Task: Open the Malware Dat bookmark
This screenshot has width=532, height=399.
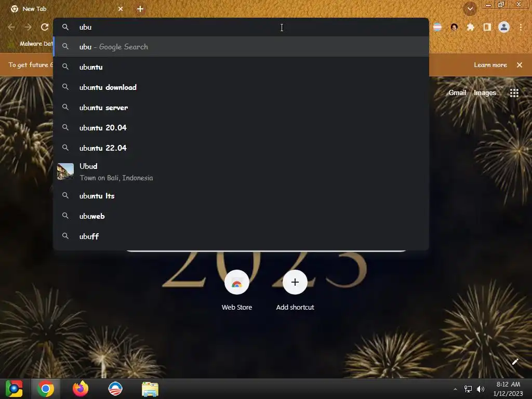Action: click(x=31, y=44)
